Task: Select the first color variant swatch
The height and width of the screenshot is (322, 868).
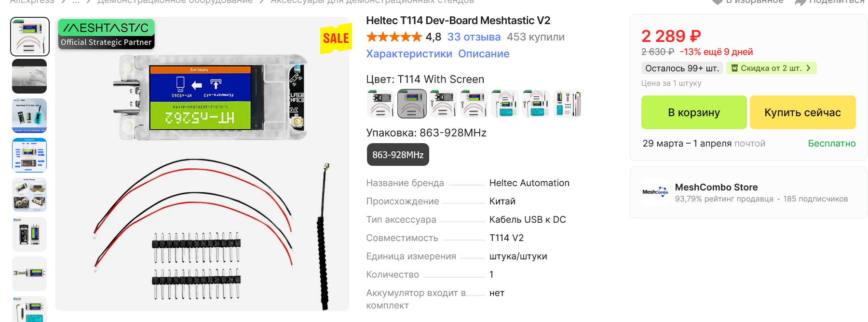Action: pyautogui.click(x=380, y=104)
